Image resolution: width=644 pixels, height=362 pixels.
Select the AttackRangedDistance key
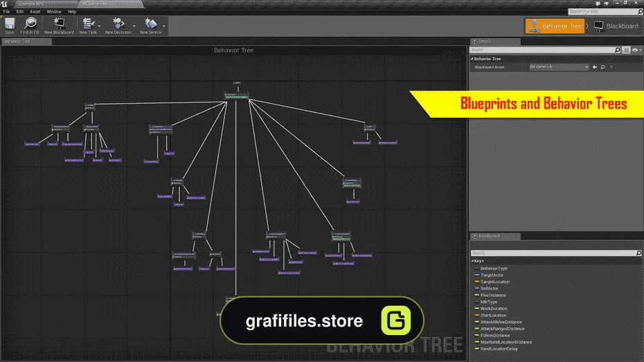point(502,329)
